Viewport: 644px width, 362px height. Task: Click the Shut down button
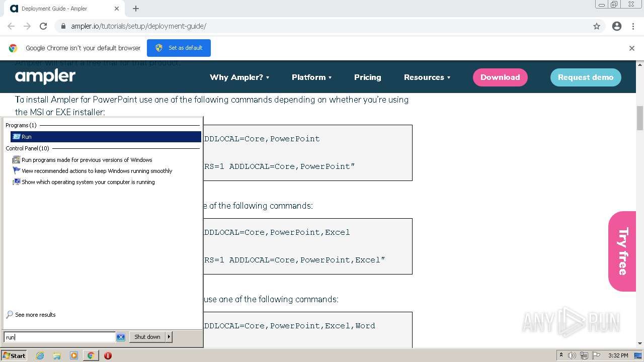click(x=147, y=337)
